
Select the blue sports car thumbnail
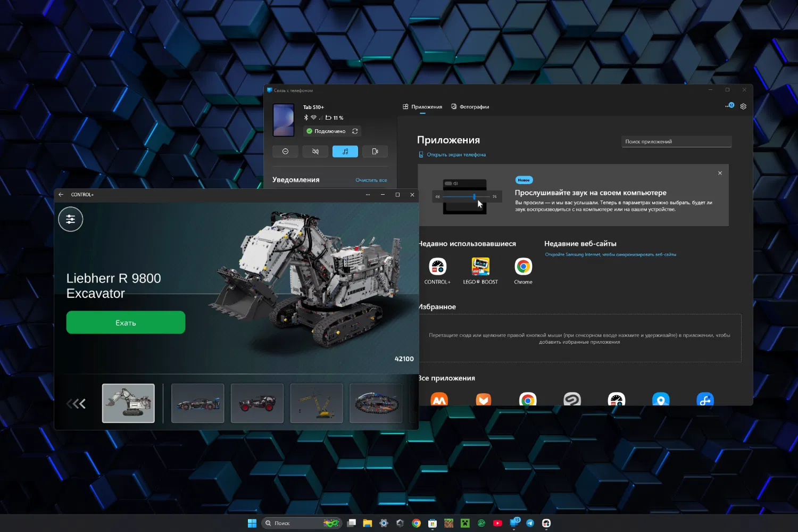[x=197, y=403]
